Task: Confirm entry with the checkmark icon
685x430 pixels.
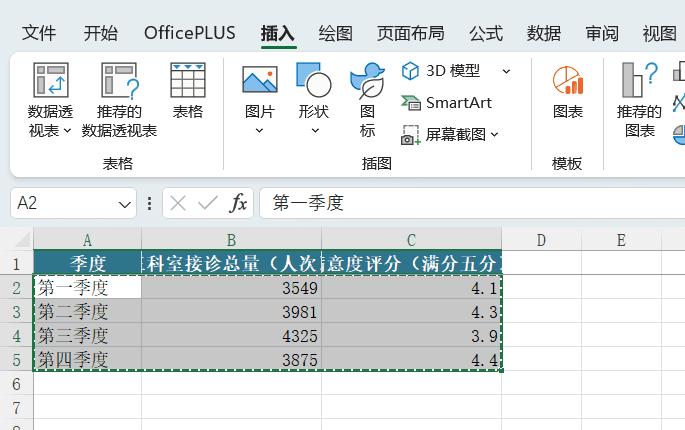Action: click(208, 203)
